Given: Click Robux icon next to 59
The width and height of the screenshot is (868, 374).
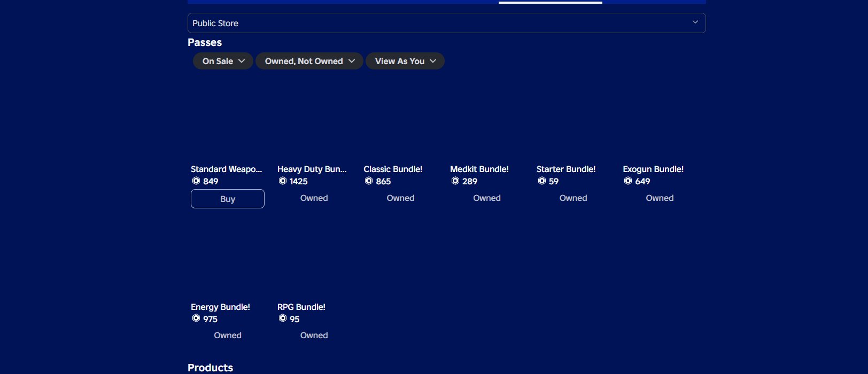Looking at the screenshot, I should coord(542,181).
